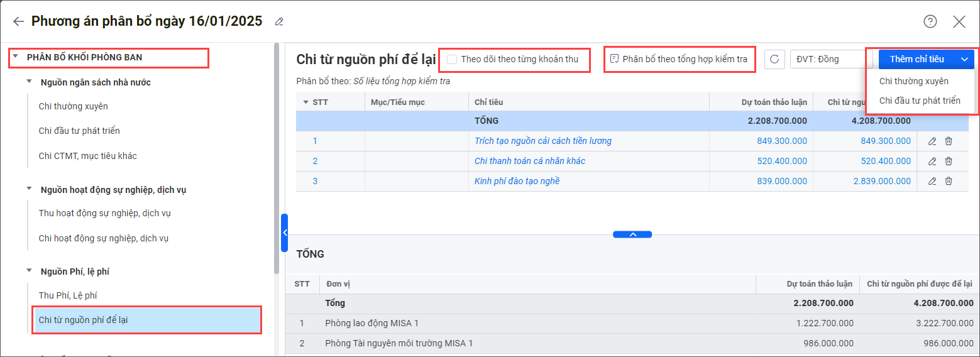
Task: Edit plan title with the pencil icon
Action: pyautogui.click(x=279, y=22)
